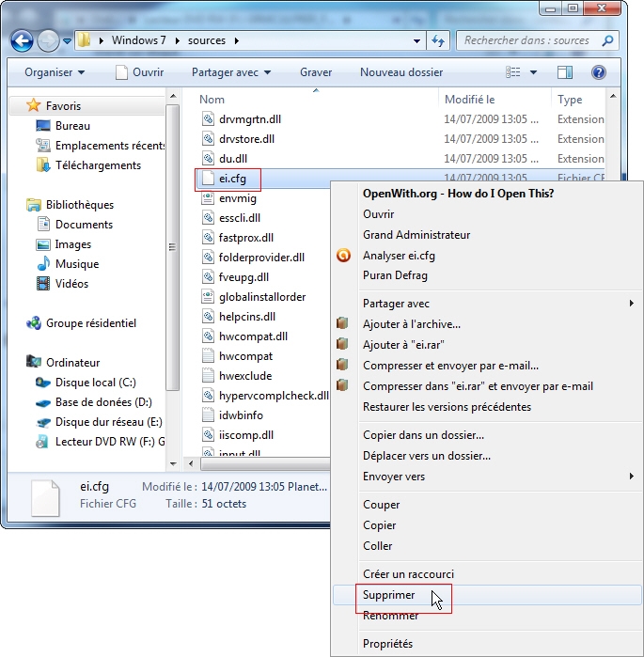Select the fastprox.dll file icon

pos(208,238)
